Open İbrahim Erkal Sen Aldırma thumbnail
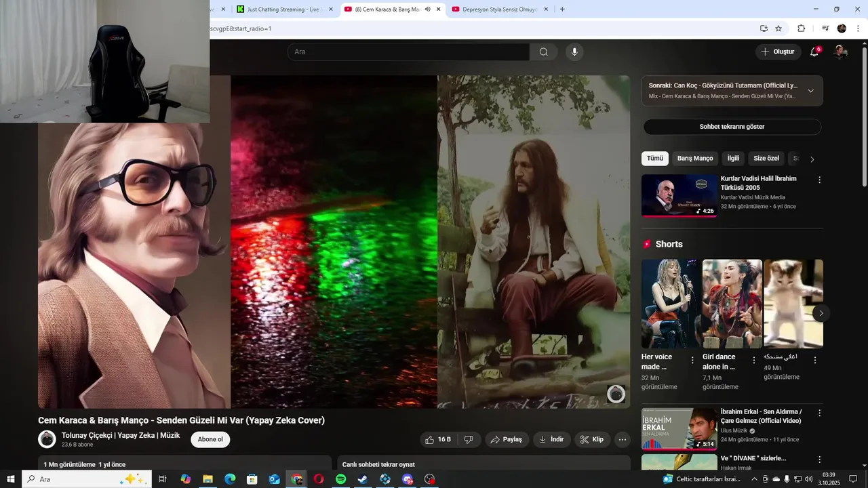This screenshot has width=868, height=488. 679,429
